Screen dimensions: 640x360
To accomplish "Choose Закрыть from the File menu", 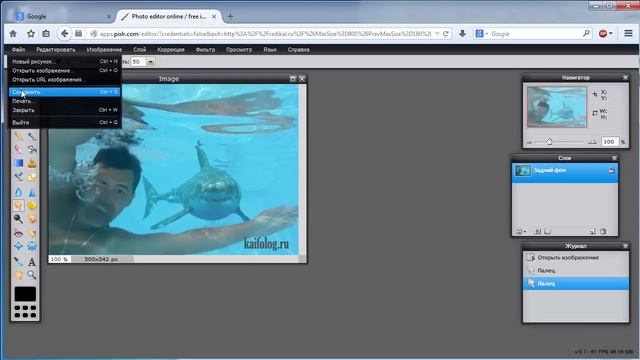I will [64, 110].
